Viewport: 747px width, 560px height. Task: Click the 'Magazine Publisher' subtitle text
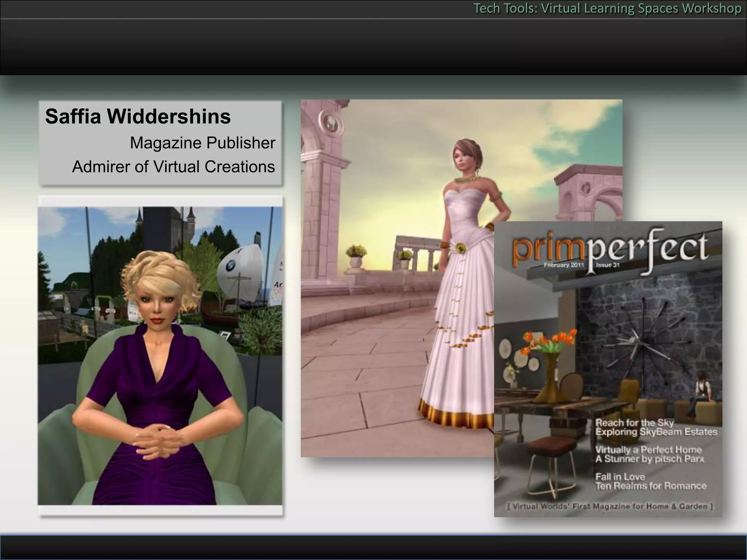click(202, 143)
